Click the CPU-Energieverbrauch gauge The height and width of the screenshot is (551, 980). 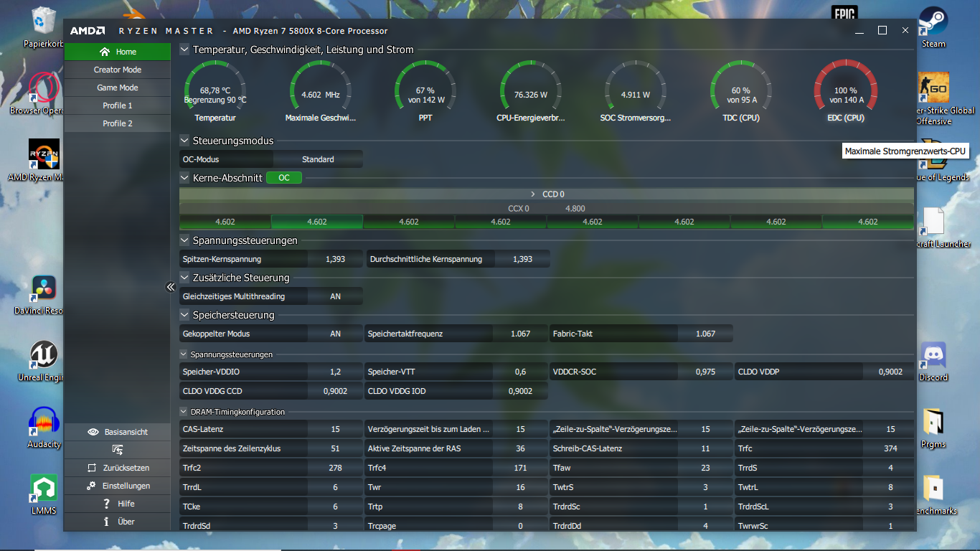[530, 91]
